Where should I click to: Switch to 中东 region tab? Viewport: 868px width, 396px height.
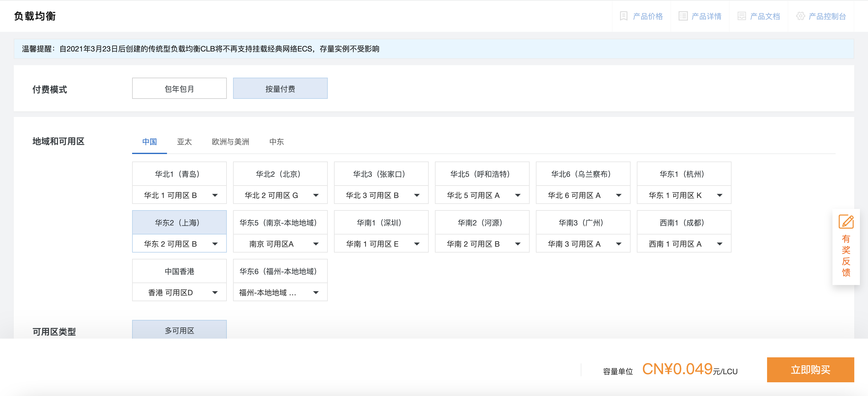(x=276, y=142)
